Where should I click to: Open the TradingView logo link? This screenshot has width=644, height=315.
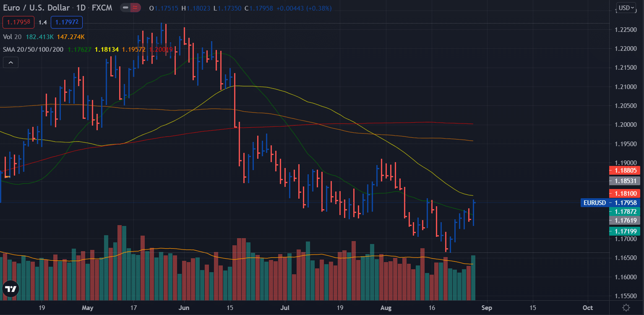(x=10, y=289)
